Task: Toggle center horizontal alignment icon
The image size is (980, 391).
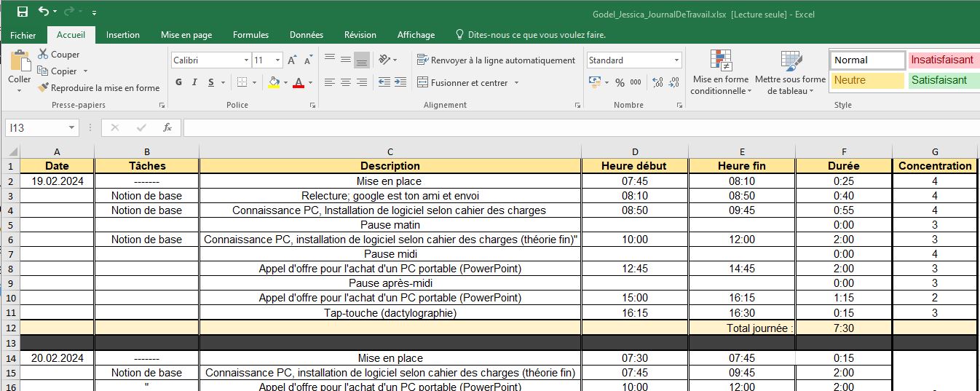Action: click(346, 82)
